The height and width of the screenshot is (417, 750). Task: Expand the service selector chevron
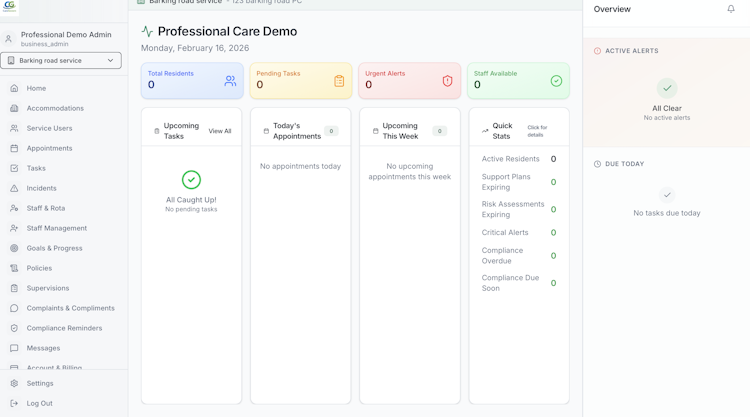(x=111, y=61)
